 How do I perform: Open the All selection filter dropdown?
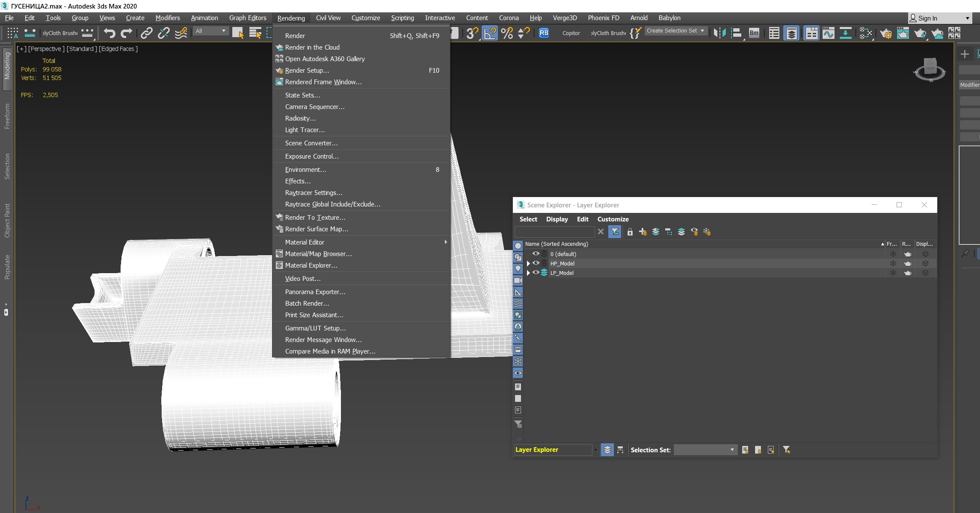click(x=211, y=31)
